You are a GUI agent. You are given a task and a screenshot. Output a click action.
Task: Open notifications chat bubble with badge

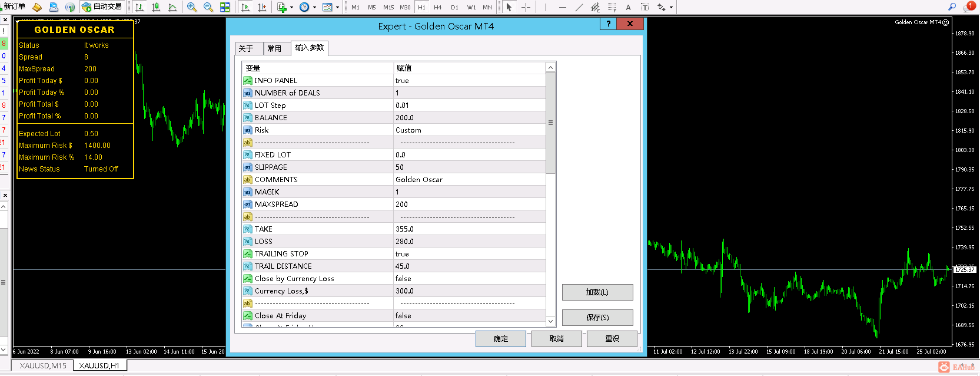969,6
